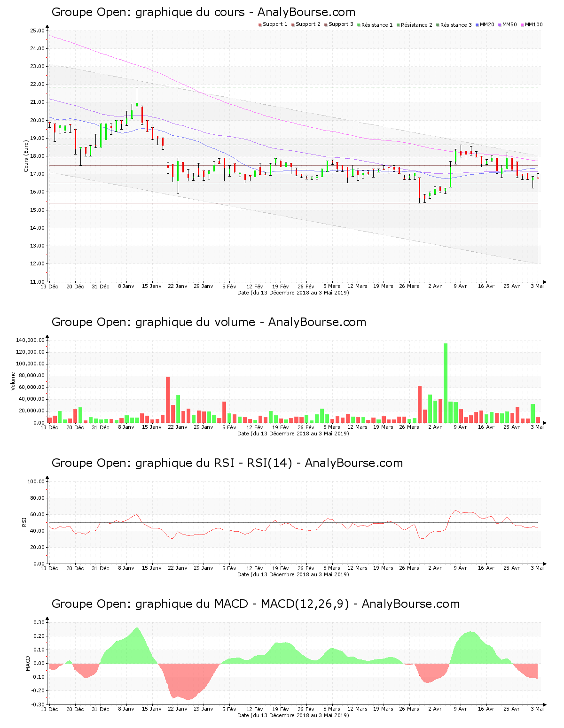564x728 pixels.
Task: Click the 'graphique du cours' chart title
Action: click(x=203, y=12)
